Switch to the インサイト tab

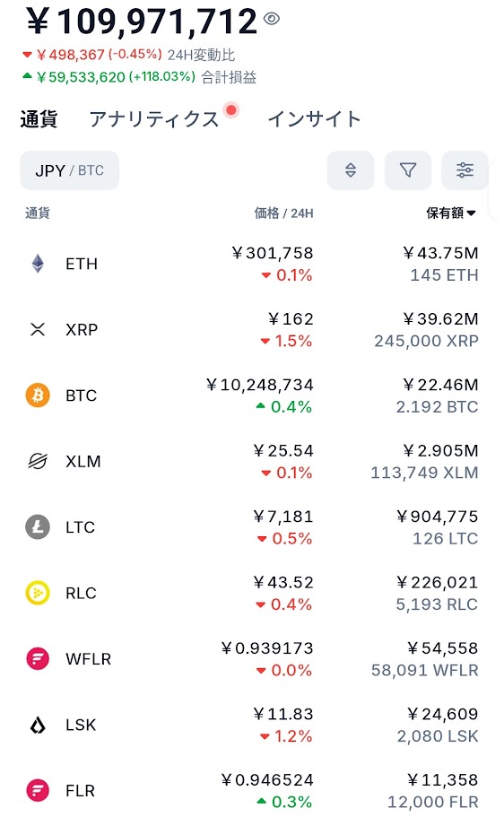[x=314, y=119]
